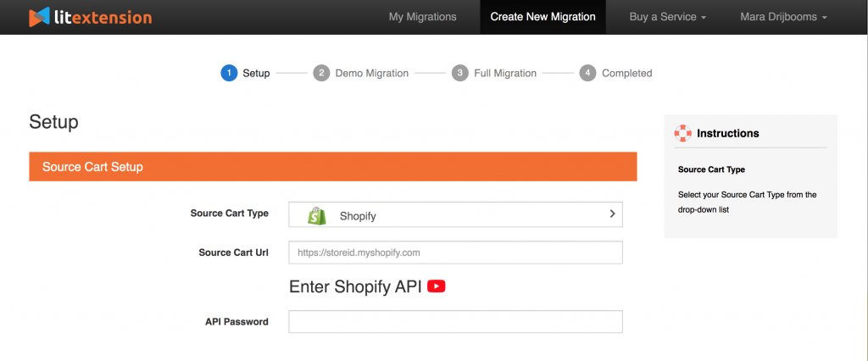The width and height of the screenshot is (868, 361).
Task: Click the step 3 Full Migration circle
Action: (459, 73)
